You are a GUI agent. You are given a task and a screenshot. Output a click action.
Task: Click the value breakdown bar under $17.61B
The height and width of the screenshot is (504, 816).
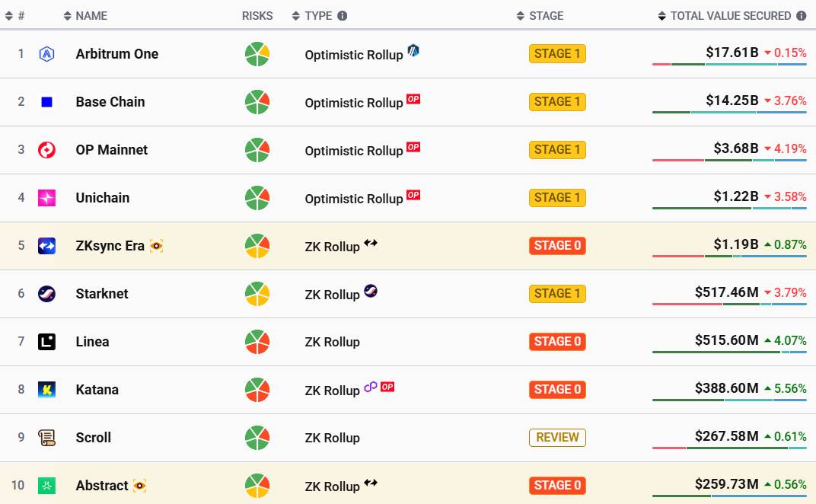(730, 64)
